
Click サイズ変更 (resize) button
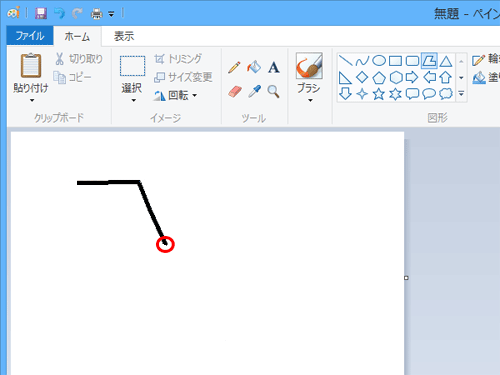click(183, 77)
